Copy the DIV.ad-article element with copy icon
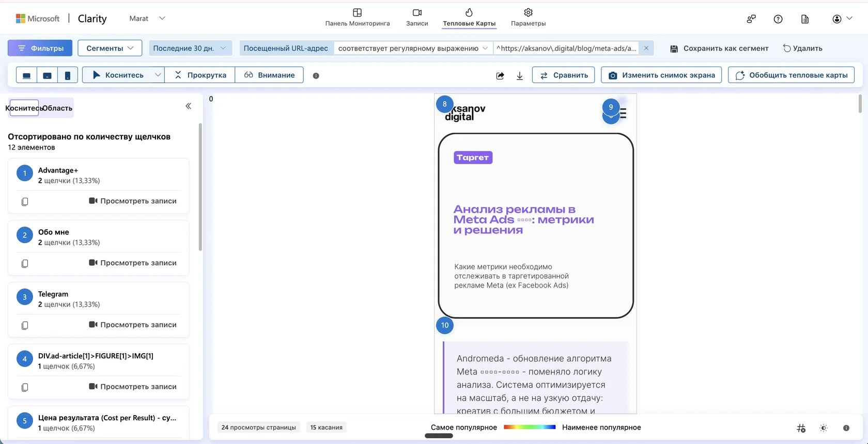 [x=25, y=387]
